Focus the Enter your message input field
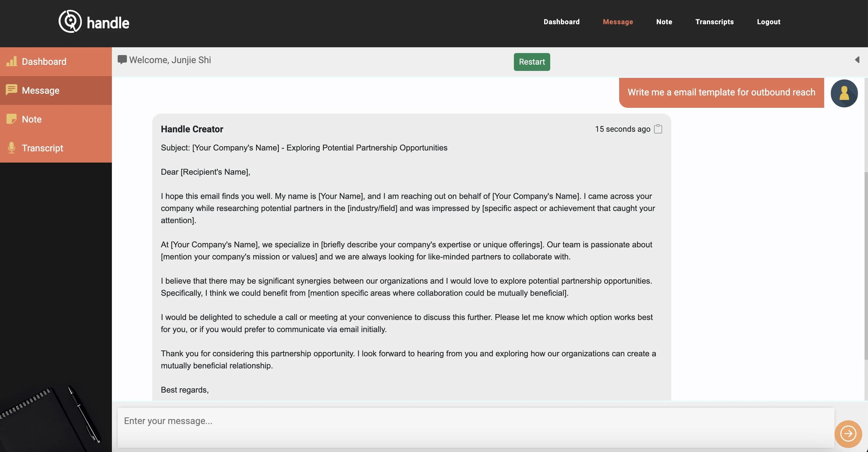Screen dimensions: 868x452 point(476,427)
